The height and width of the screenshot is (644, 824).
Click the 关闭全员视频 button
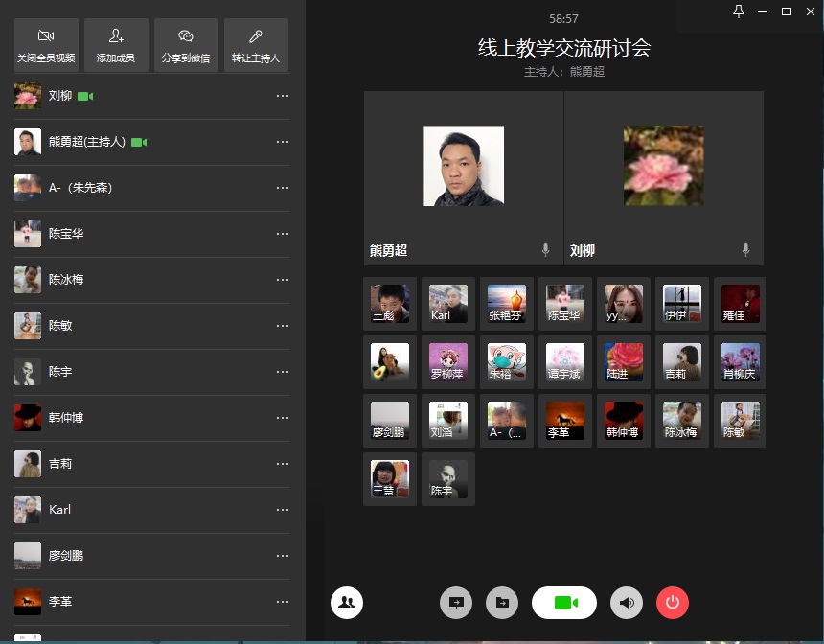46,45
